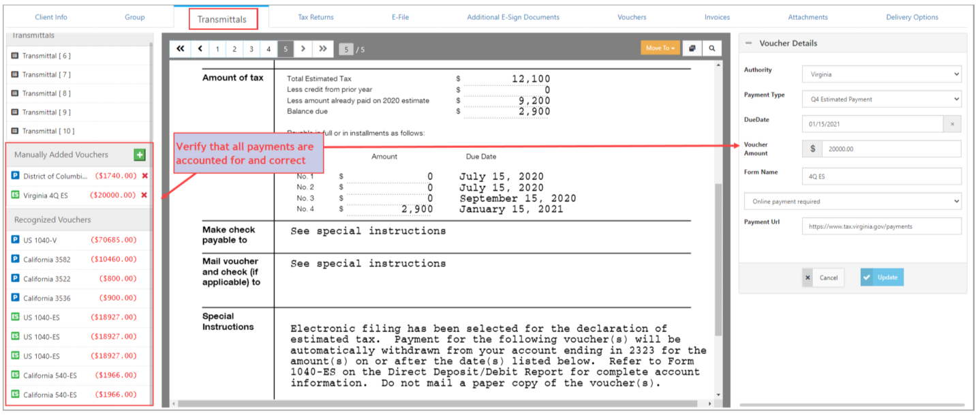Open the Online payment required dropdown
Viewport: 980px width, 415px height.
[853, 202]
